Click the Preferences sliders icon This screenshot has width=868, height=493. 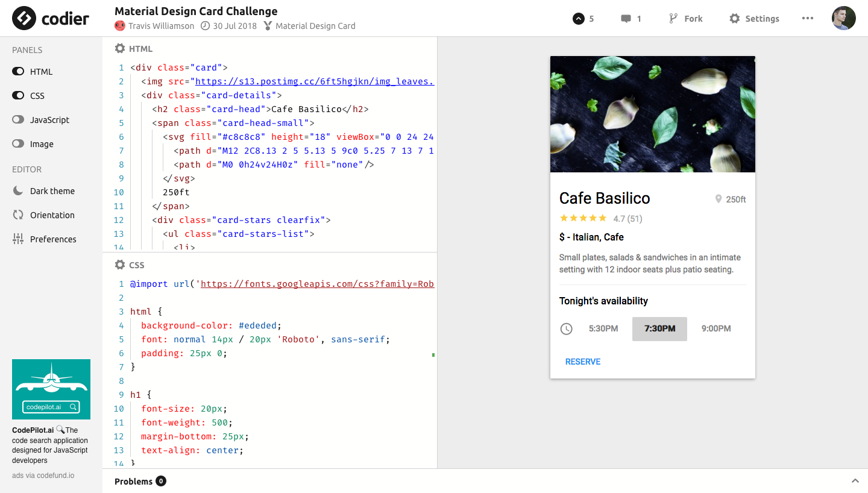(18, 239)
